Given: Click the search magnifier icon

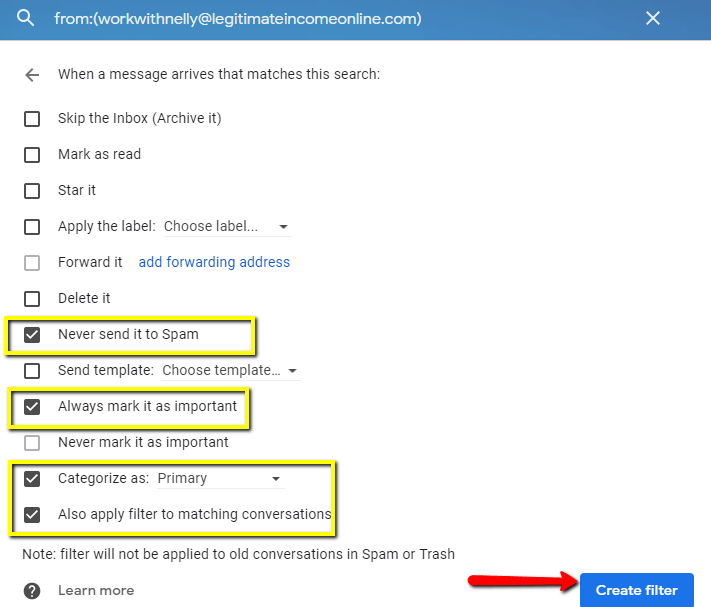Looking at the screenshot, I should pyautogui.click(x=25, y=18).
